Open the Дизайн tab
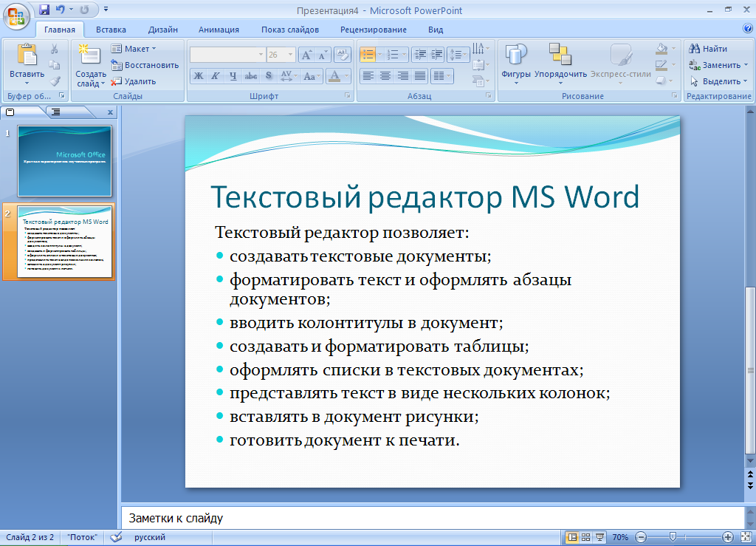Image resolution: width=756 pixels, height=546 pixels. point(163,30)
